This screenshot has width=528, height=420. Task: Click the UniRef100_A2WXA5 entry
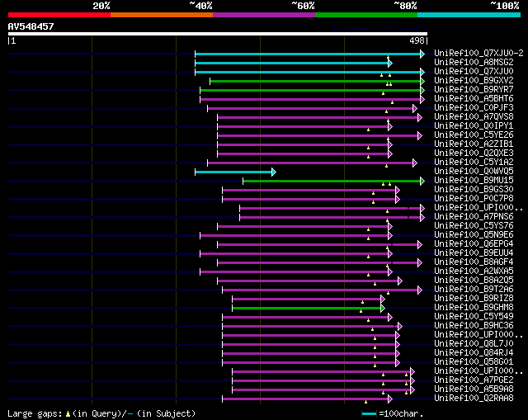tap(474, 271)
